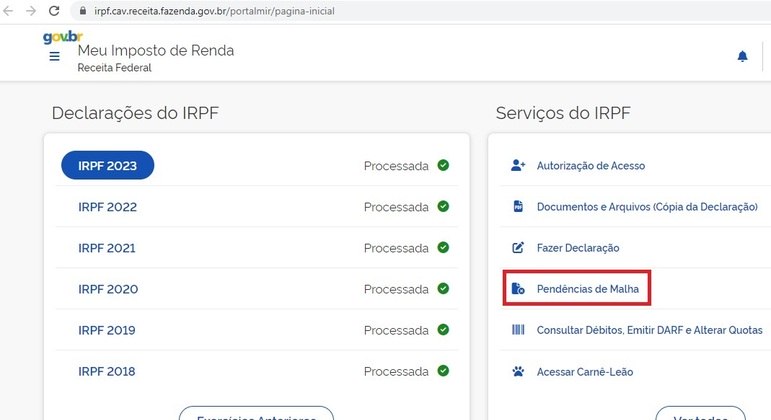Click the Autorização de Acesso person icon
This screenshot has width=771, height=420.
[518, 165]
